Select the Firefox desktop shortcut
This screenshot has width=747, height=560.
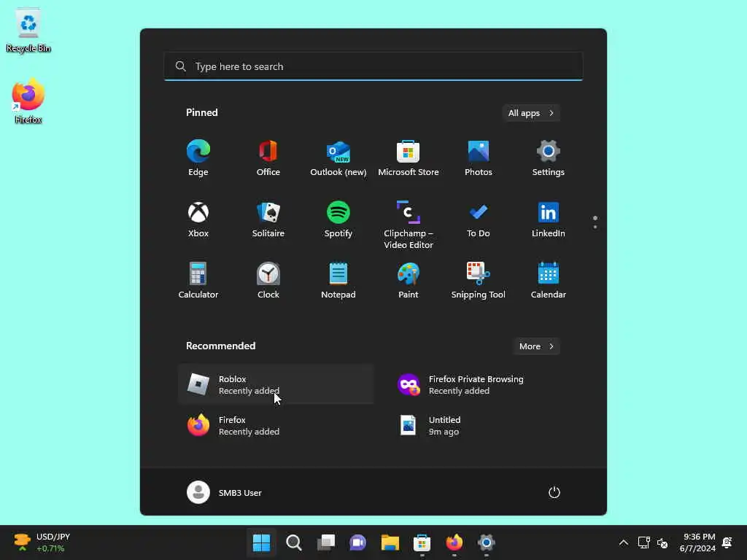(x=28, y=101)
